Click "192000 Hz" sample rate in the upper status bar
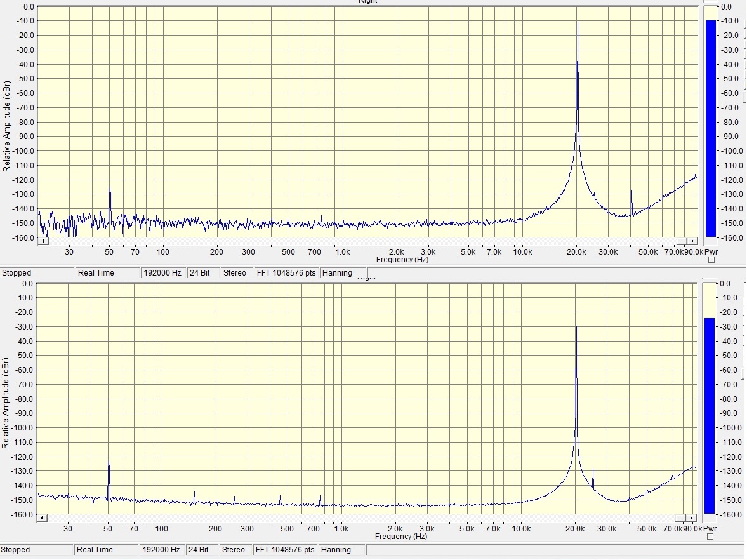Image resolution: width=747 pixels, height=560 pixels. tap(162, 273)
